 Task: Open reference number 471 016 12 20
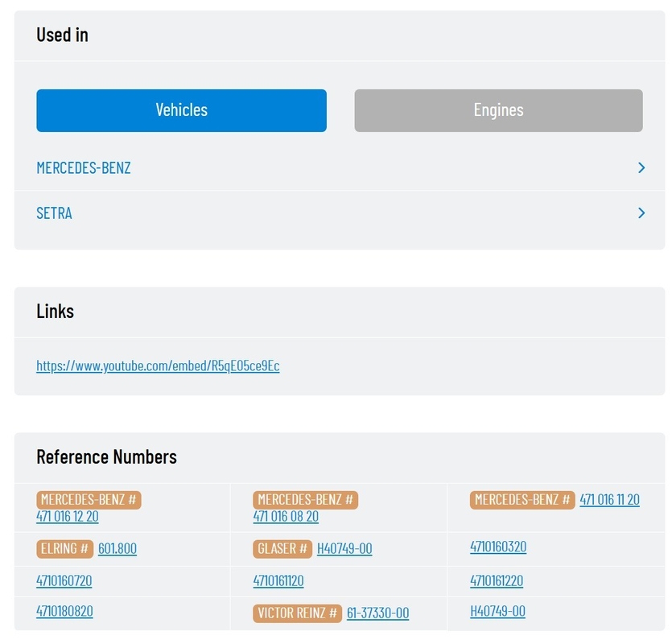coord(68,516)
